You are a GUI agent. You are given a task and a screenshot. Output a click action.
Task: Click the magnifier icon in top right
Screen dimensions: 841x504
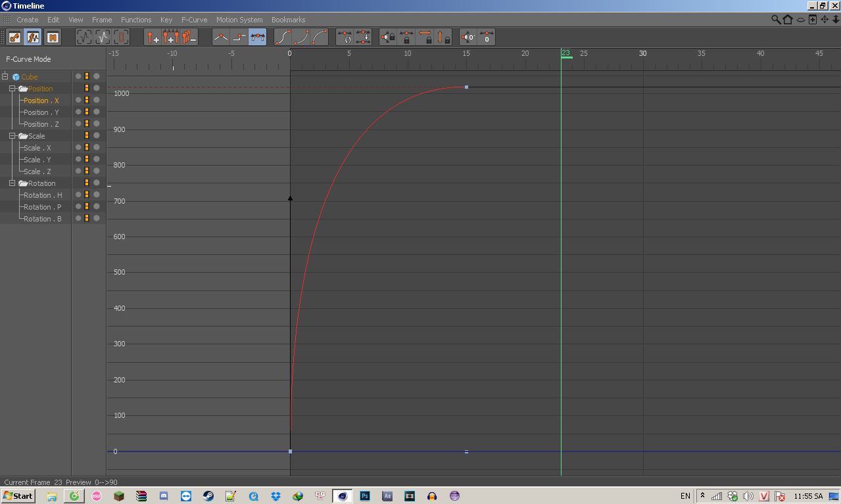click(x=777, y=20)
